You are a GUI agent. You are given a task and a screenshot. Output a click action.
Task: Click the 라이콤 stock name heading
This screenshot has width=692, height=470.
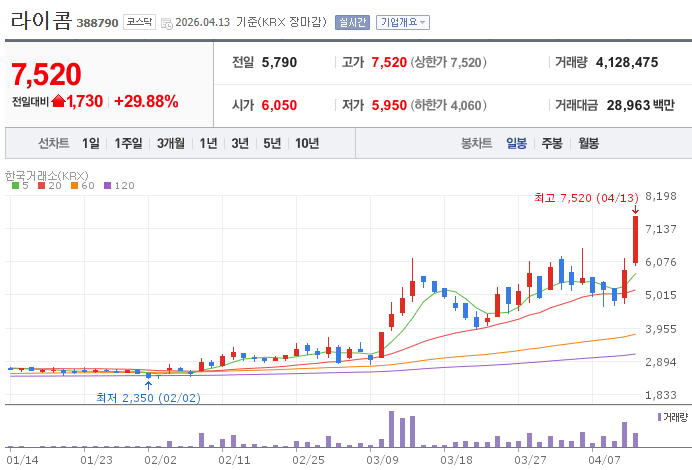[x=41, y=21]
